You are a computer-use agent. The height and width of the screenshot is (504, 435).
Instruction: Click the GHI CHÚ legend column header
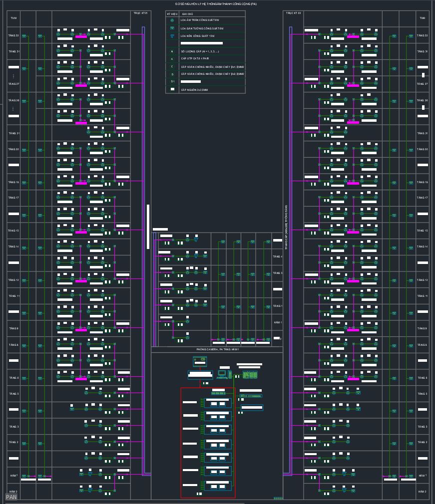pyautogui.click(x=187, y=14)
